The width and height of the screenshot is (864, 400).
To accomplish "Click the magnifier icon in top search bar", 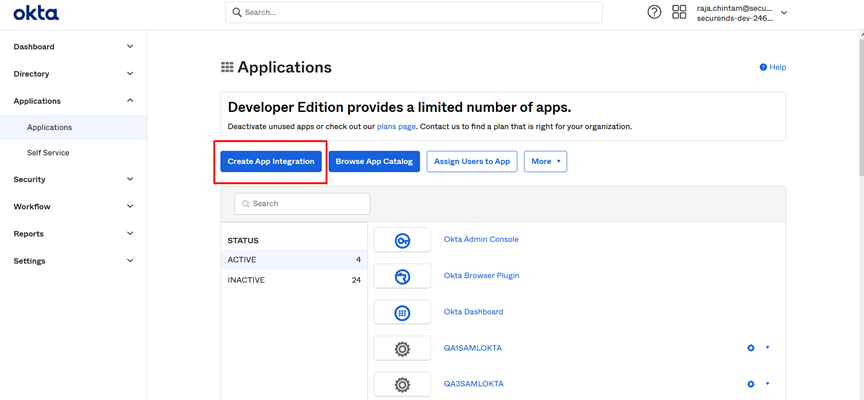I will pyautogui.click(x=237, y=12).
